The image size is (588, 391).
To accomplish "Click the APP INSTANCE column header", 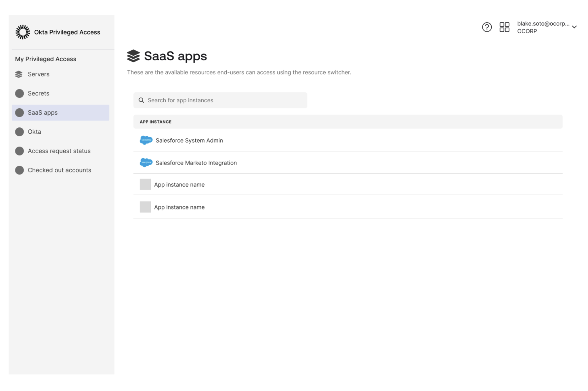I will [155, 122].
